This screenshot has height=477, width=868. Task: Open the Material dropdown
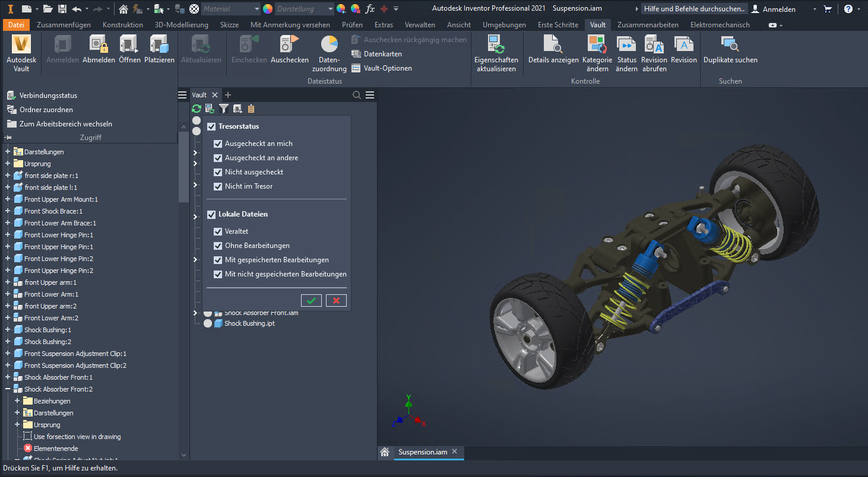[x=231, y=9]
